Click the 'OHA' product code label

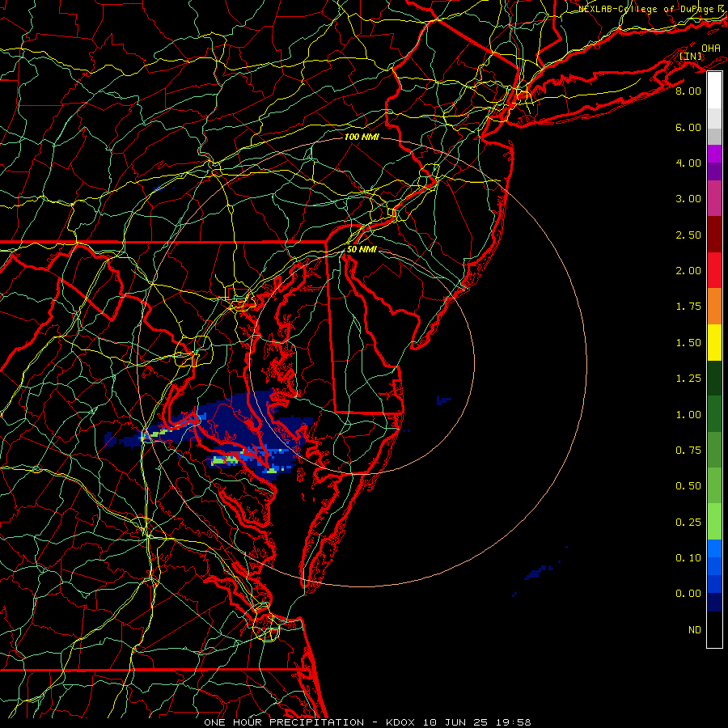pyautogui.click(x=711, y=49)
